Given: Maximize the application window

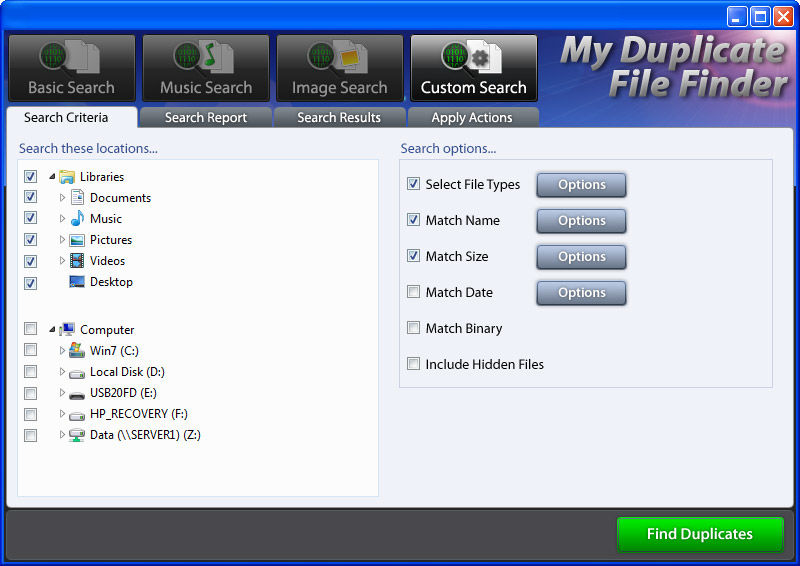Looking at the screenshot, I should 760,17.
